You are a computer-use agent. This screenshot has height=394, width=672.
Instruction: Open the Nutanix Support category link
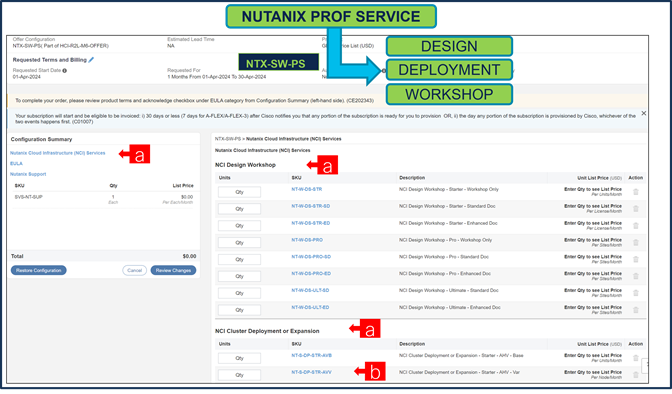(x=28, y=174)
